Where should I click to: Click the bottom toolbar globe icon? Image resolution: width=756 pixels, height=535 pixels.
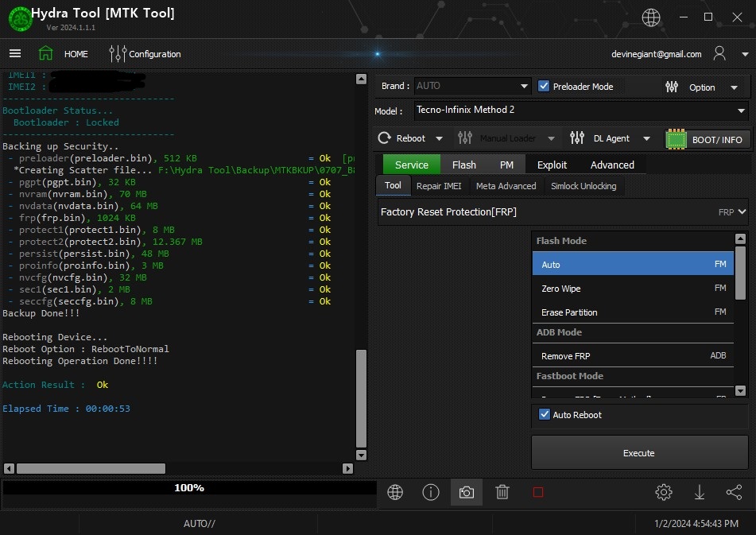point(395,492)
